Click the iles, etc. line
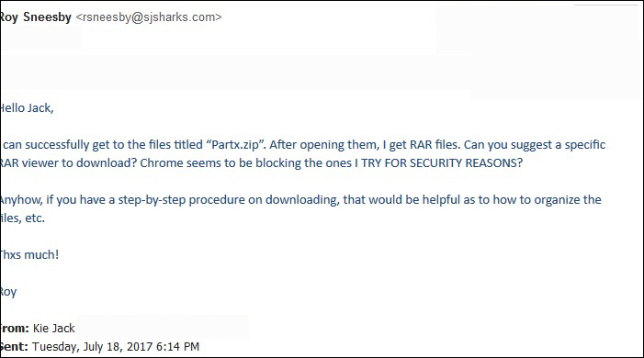644x358 pixels. coord(23,218)
